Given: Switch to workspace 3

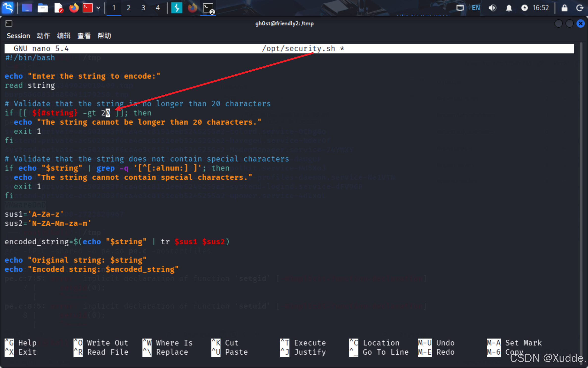Looking at the screenshot, I should click(x=143, y=8).
